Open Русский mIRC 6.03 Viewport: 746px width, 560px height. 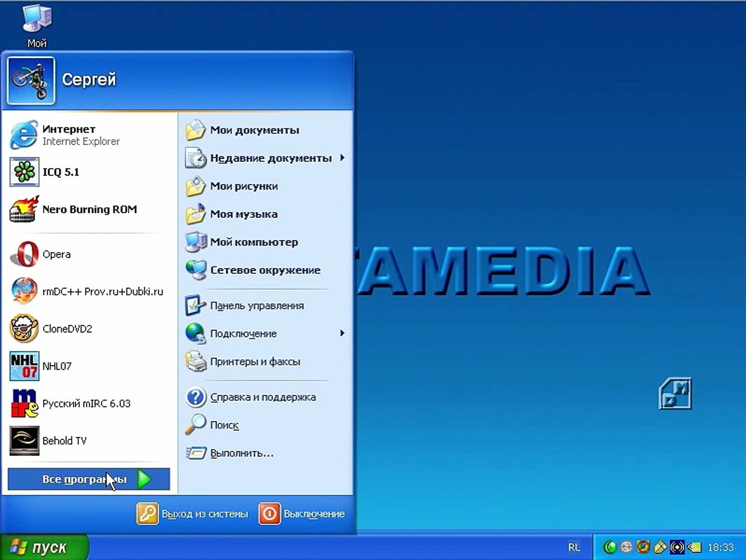89,403
